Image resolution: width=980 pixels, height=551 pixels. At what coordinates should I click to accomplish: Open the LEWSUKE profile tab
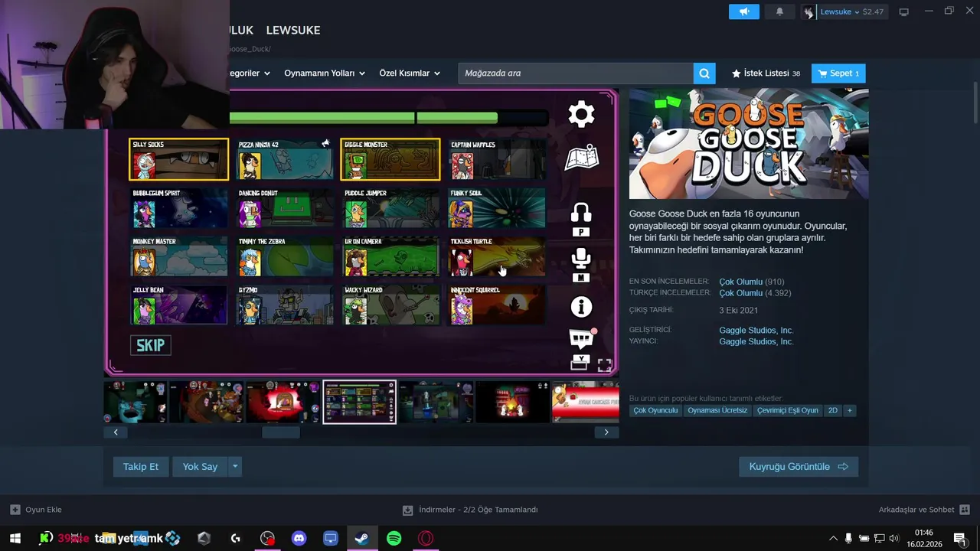[x=293, y=30]
